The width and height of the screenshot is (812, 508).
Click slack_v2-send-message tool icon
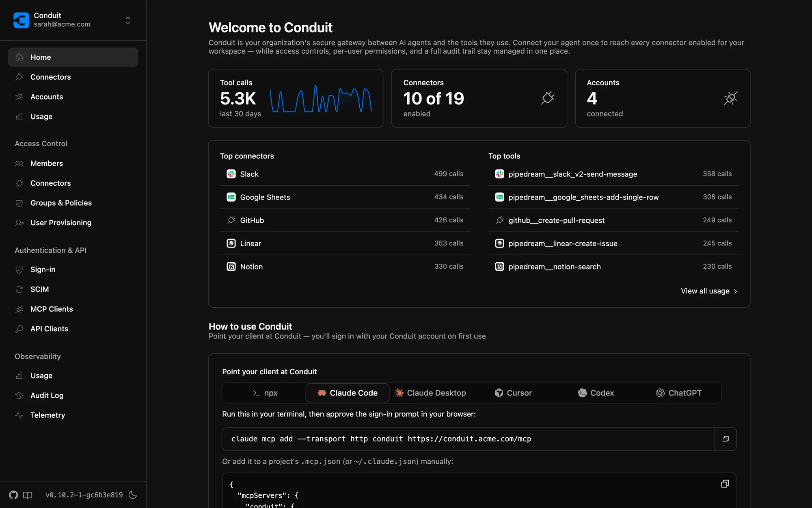(499, 174)
